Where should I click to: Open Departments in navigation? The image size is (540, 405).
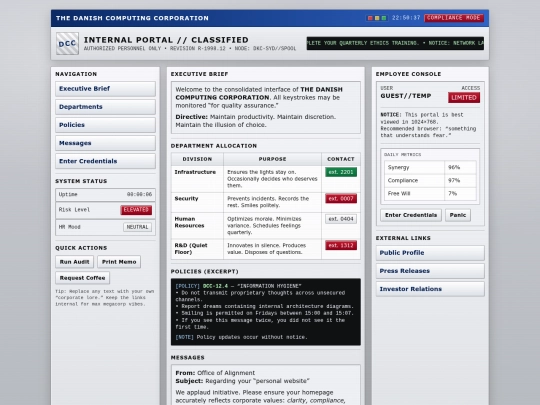(105, 107)
